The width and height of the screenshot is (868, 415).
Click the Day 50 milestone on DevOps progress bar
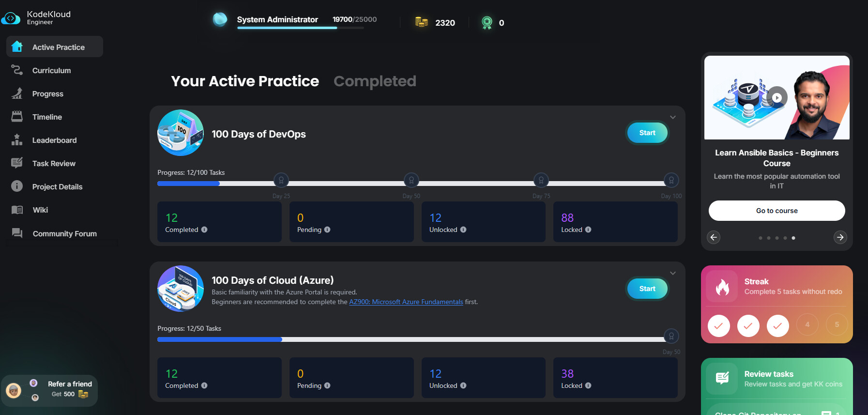pyautogui.click(x=411, y=181)
